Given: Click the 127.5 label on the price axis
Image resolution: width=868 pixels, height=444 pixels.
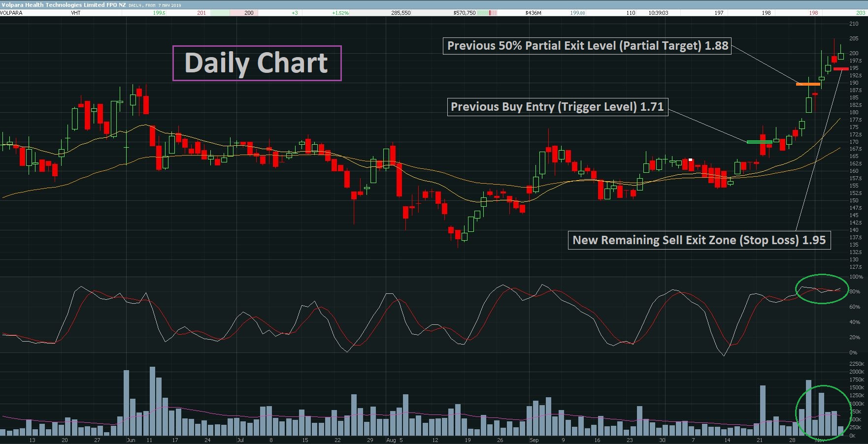Looking at the screenshot, I should (855, 267).
